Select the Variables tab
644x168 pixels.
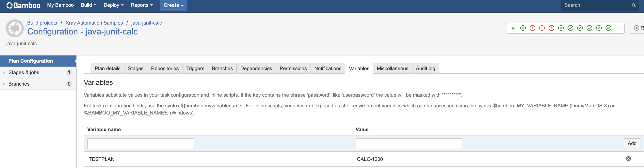point(359,68)
